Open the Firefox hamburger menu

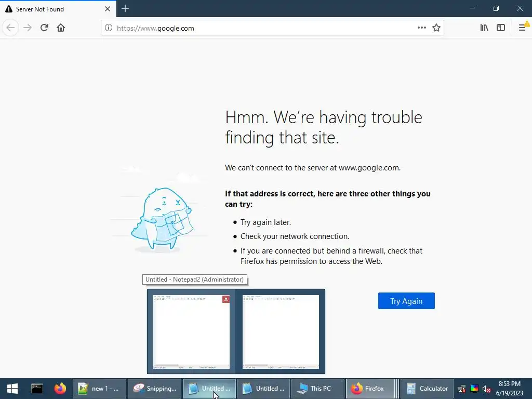(523, 28)
